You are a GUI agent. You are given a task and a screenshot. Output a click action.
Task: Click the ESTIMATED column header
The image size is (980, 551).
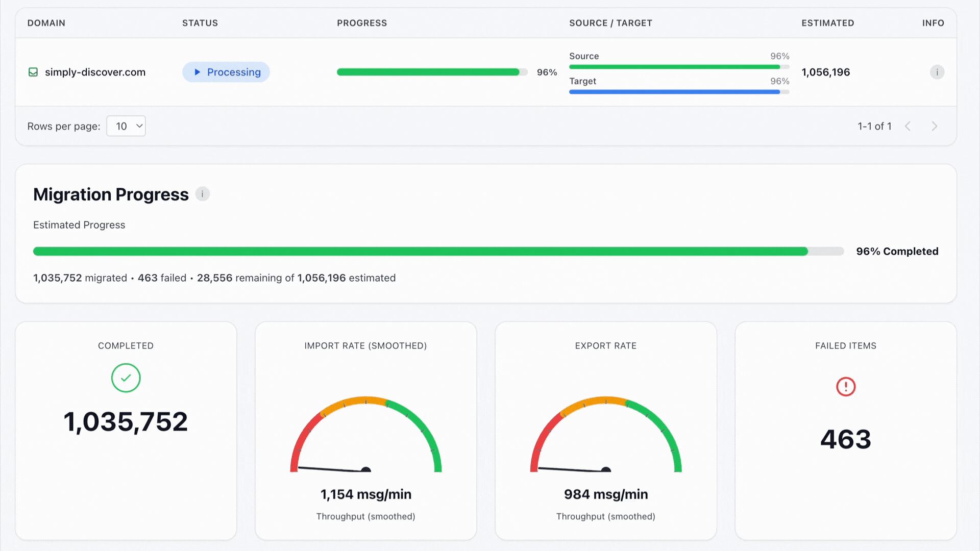click(827, 23)
